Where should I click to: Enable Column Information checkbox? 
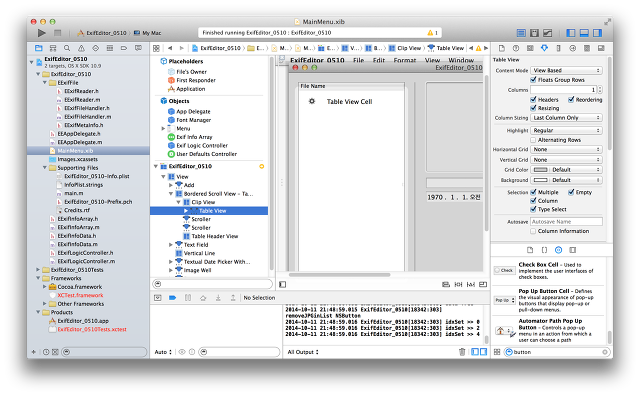coord(533,231)
